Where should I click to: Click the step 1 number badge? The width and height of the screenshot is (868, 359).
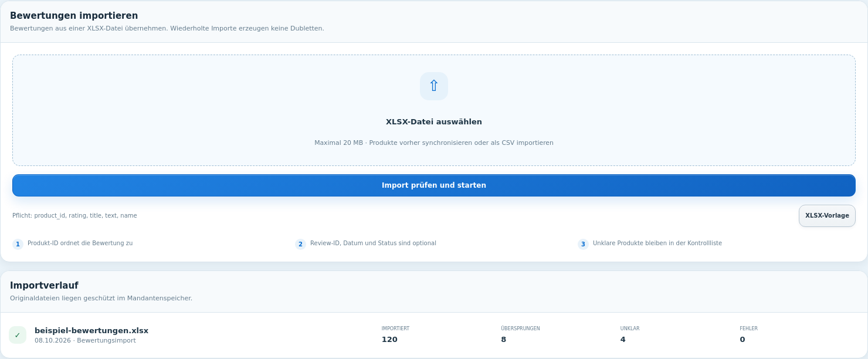pyautogui.click(x=18, y=244)
